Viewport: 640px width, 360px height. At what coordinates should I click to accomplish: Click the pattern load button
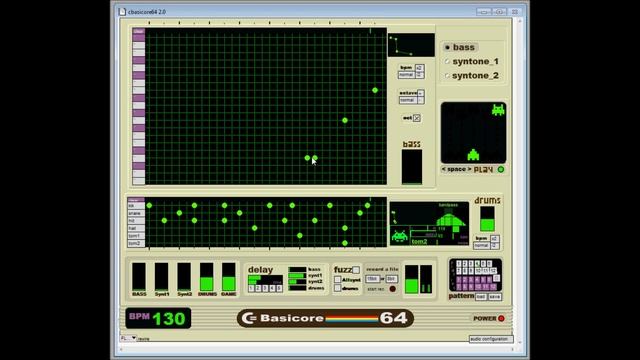click(x=481, y=297)
